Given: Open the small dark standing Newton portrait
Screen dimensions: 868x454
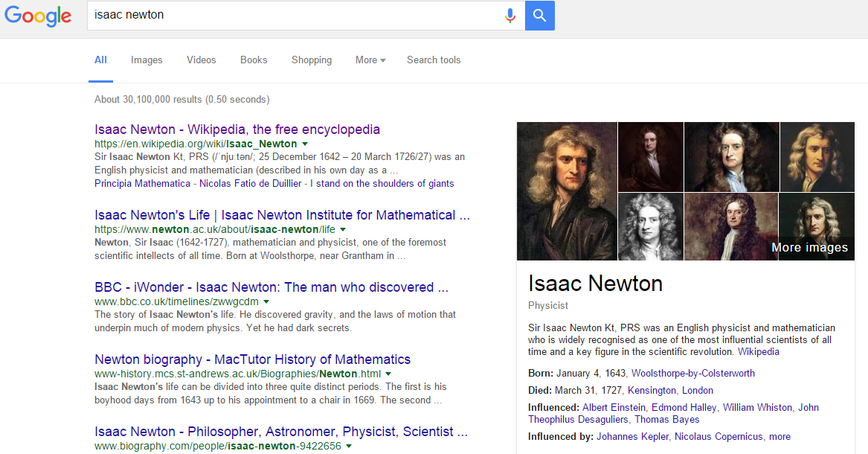Looking at the screenshot, I should pos(651,157).
